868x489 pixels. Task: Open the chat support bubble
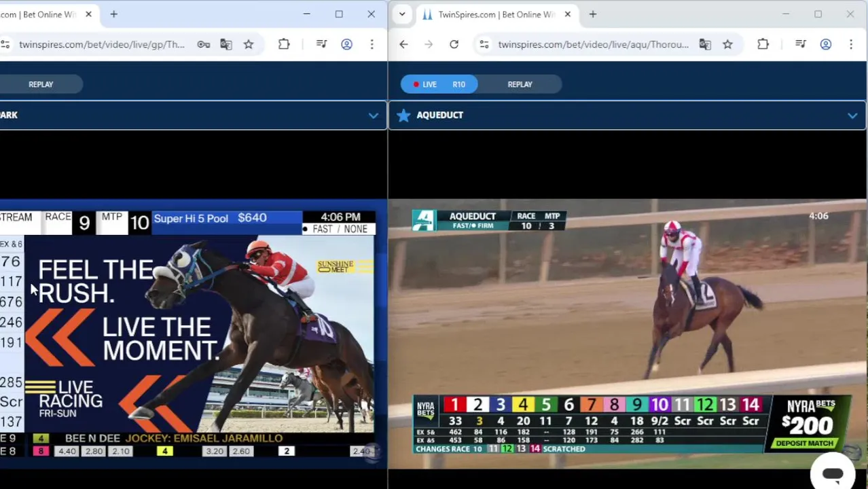[833, 474]
